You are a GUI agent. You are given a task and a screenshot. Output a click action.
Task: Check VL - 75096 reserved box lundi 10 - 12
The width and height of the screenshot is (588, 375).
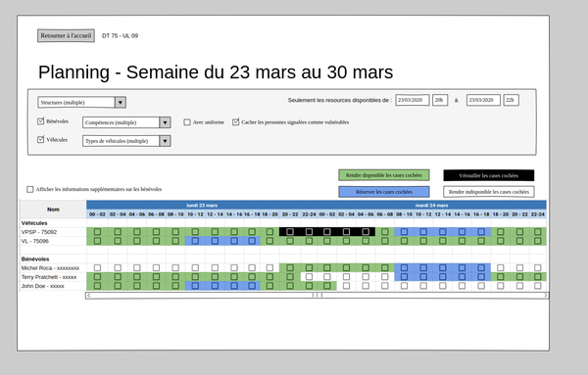195,241
